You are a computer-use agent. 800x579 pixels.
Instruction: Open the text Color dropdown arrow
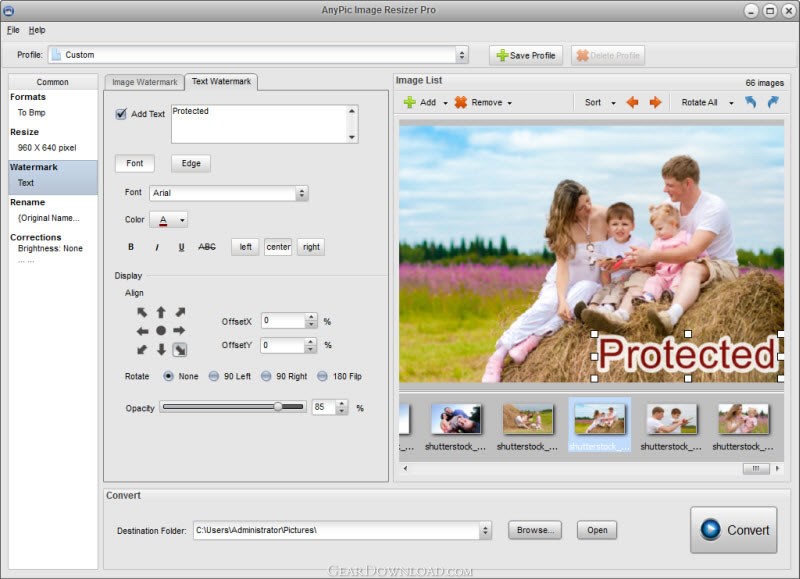point(182,220)
